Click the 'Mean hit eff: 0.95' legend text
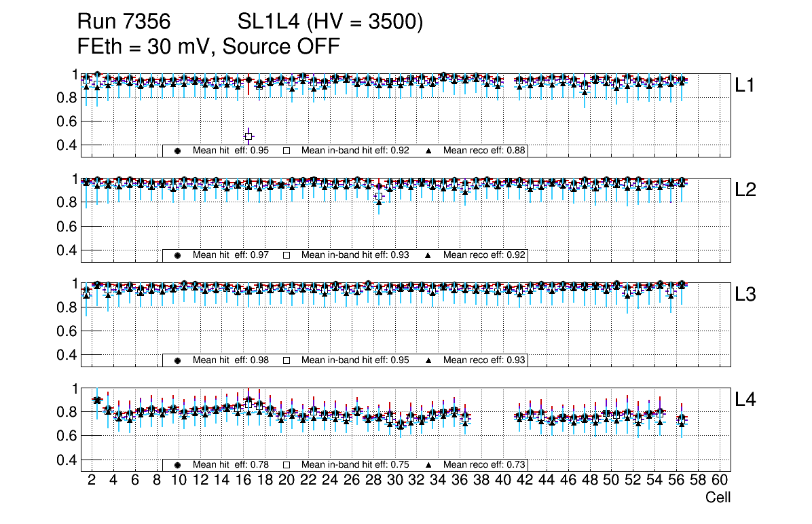The height and width of the screenshot is (524, 812). point(231,151)
